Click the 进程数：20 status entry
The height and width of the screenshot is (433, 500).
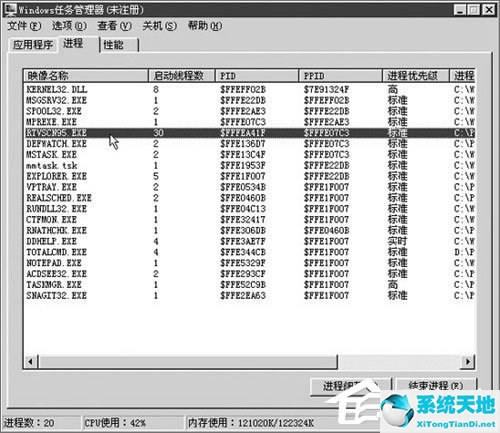coord(29,423)
